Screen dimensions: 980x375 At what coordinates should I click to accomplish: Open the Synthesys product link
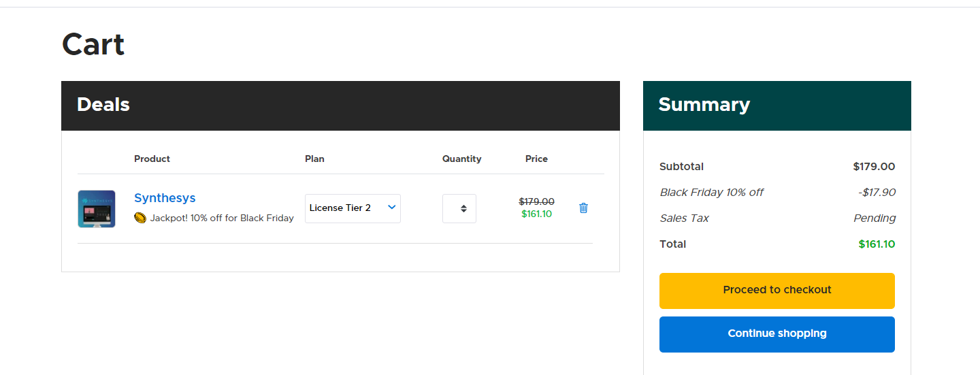165,198
